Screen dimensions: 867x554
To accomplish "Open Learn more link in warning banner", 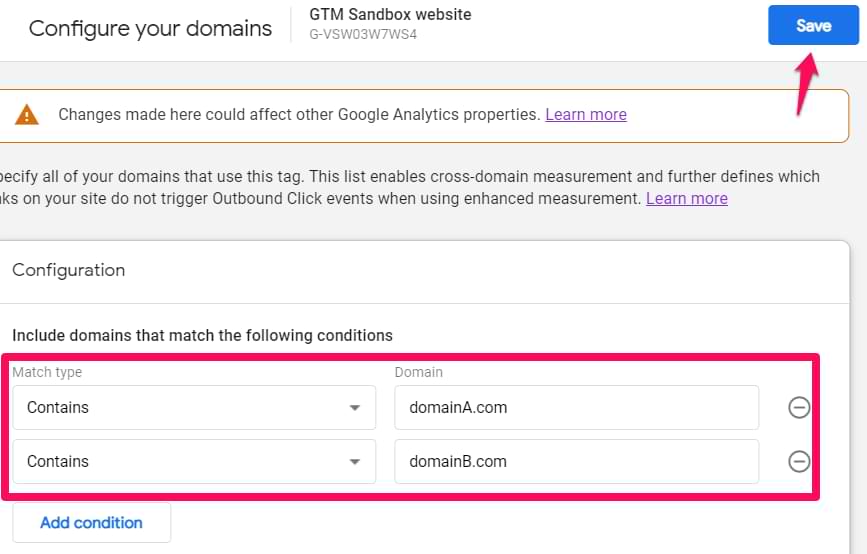I will [585, 115].
